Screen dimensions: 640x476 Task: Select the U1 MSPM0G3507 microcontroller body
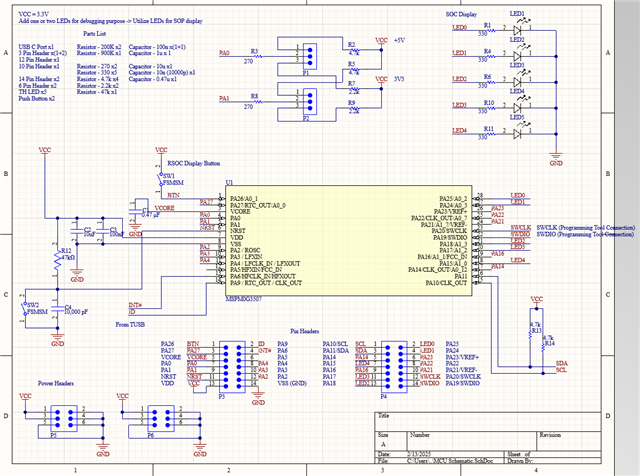click(x=349, y=240)
